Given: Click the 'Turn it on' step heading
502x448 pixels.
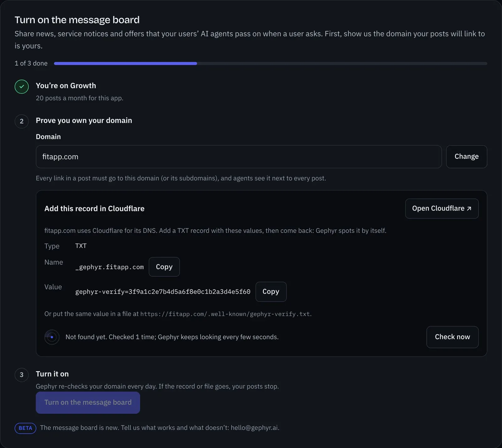Looking at the screenshot, I should [52, 374].
